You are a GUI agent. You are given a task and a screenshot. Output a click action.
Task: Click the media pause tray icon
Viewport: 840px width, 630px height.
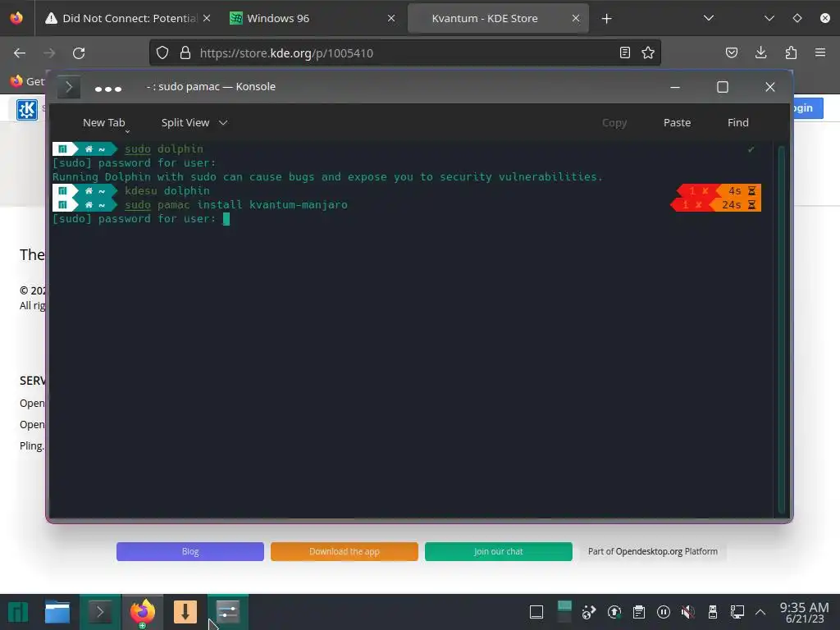[x=663, y=612]
